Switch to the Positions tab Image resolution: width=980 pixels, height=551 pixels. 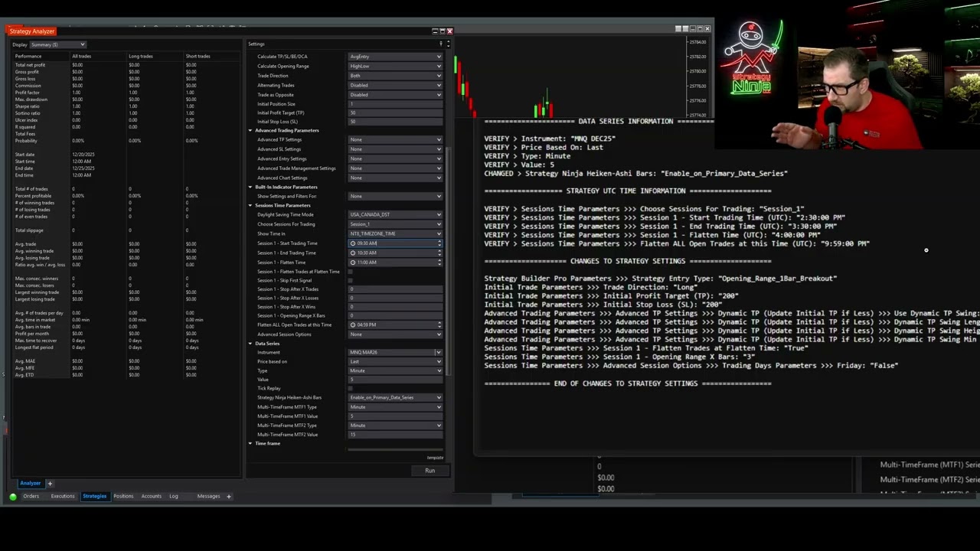pyautogui.click(x=123, y=496)
